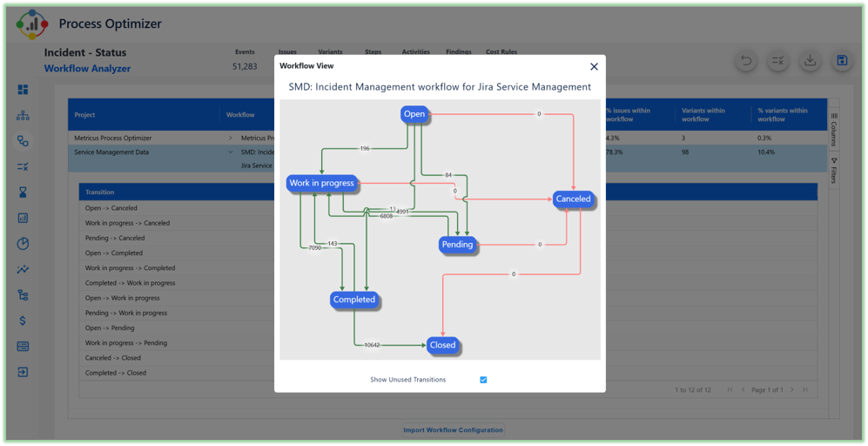Viewport: 868px width, 446px height.
Task: Click the Completed workflow node
Action: click(x=354, y=300)
